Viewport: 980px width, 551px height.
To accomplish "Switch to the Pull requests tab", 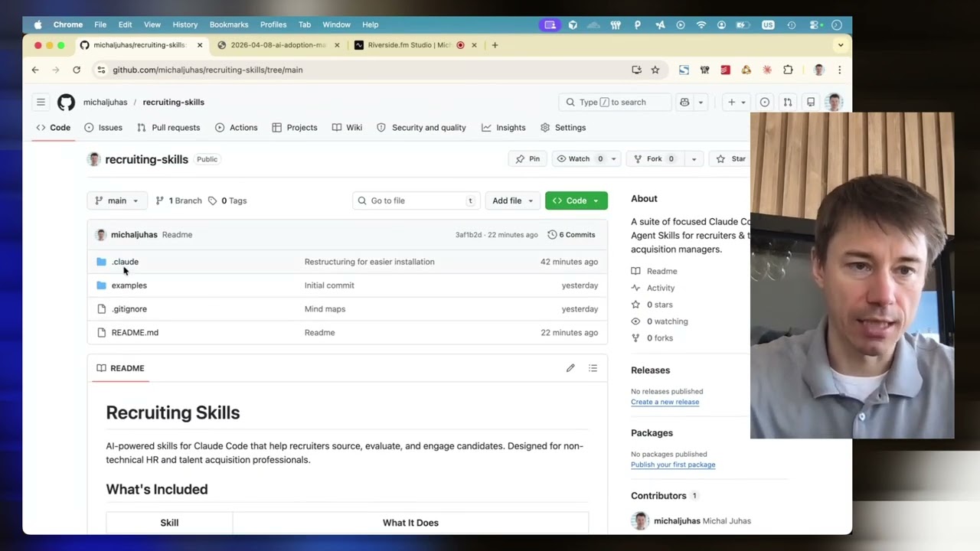I will tap(168, 128).
